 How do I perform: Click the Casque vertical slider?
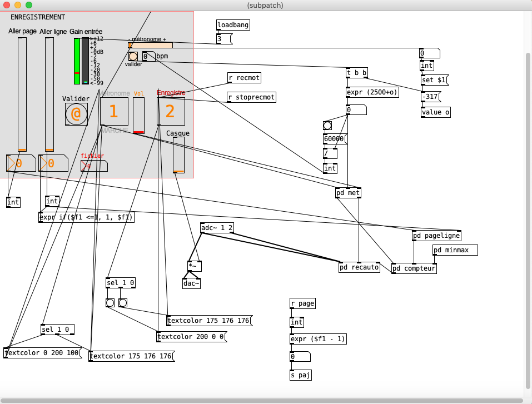[x=178, y=155]
